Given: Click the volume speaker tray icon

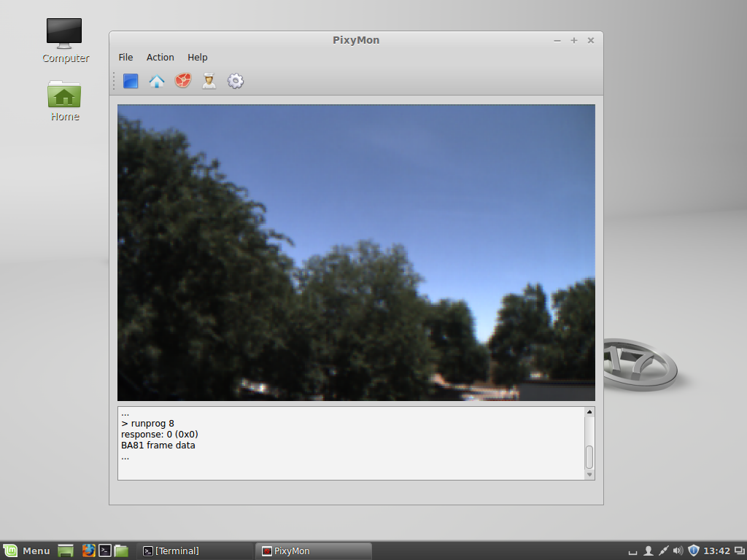Looking at the screenshot, I should tap(678, 551).
